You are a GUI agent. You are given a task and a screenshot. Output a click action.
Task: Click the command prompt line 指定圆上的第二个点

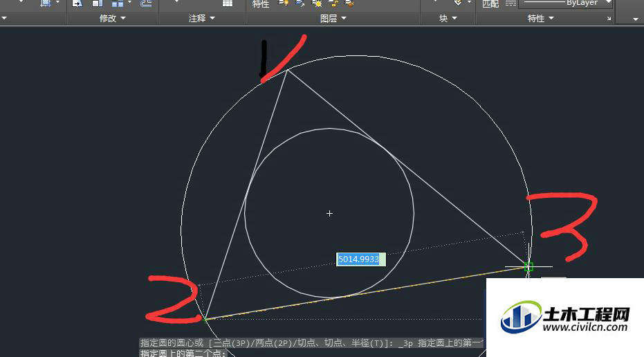tap(183, 354)
